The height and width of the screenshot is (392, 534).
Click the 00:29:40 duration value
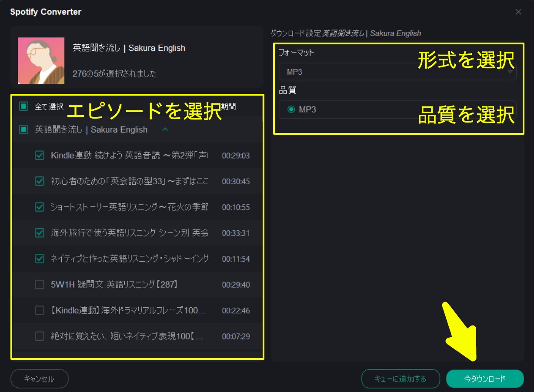236,285
